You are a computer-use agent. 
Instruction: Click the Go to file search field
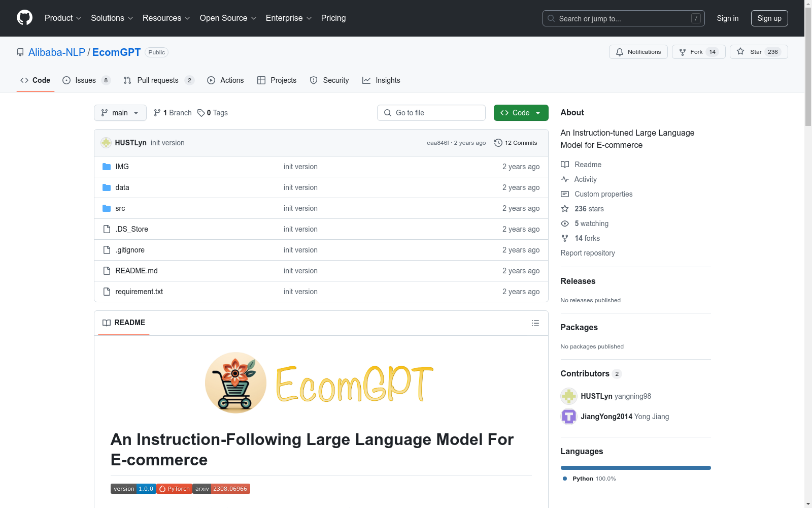click(431, 113)
